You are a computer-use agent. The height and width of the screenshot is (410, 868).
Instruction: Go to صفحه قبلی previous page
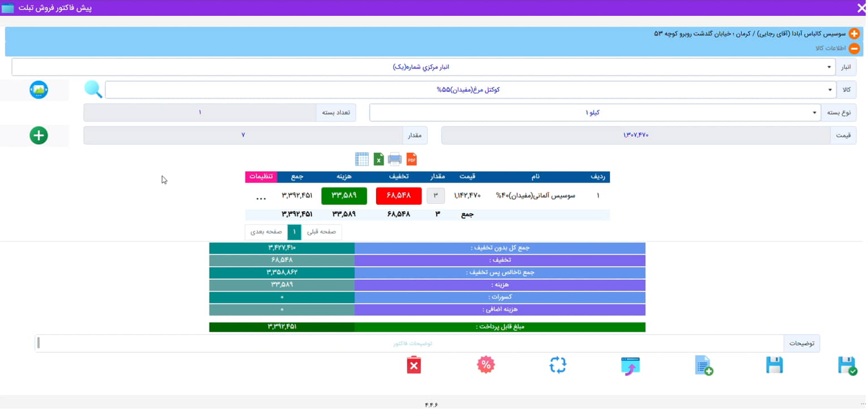click(321, 232)
